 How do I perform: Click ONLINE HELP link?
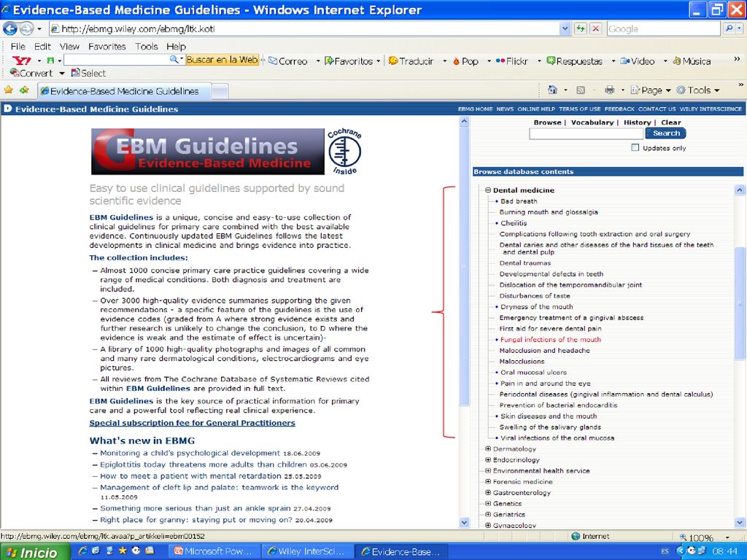[x=536, y=109]
